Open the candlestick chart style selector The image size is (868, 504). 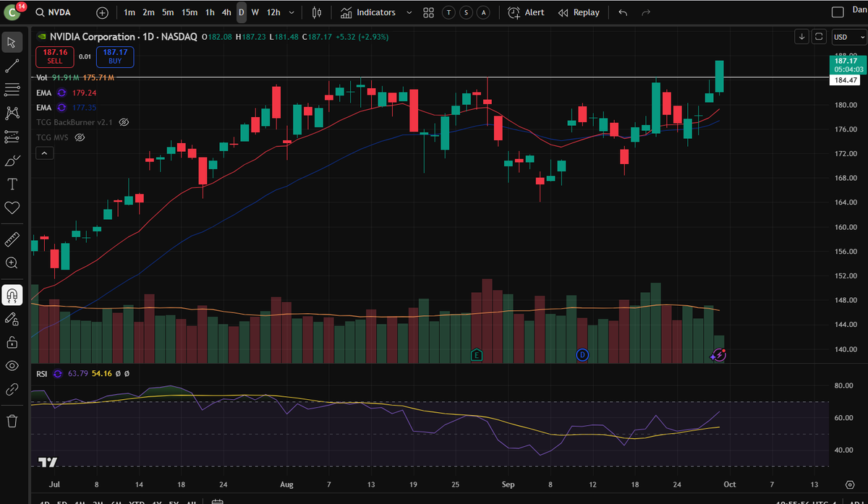(x=317, y=12)
